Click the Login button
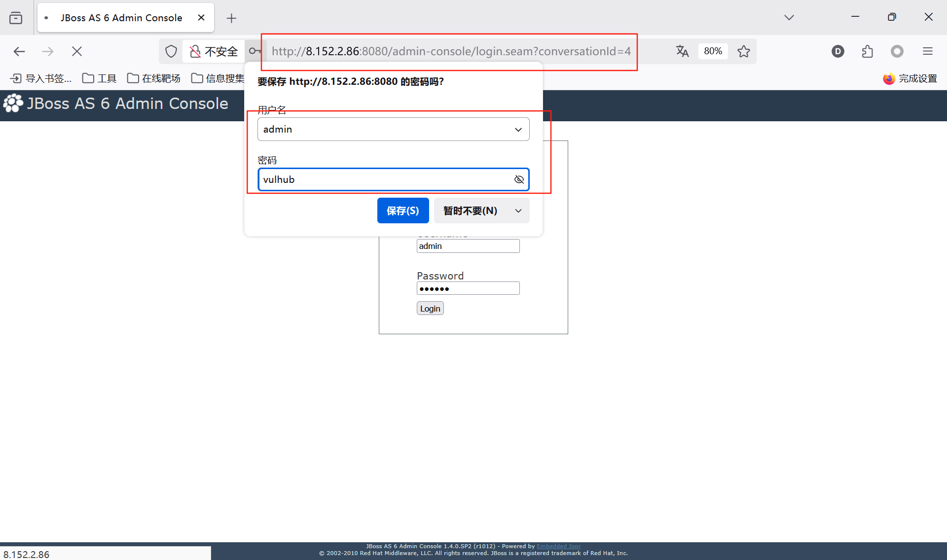Image resolution: width=947 pixels, height=560 pixels. [x=430, y=308]
